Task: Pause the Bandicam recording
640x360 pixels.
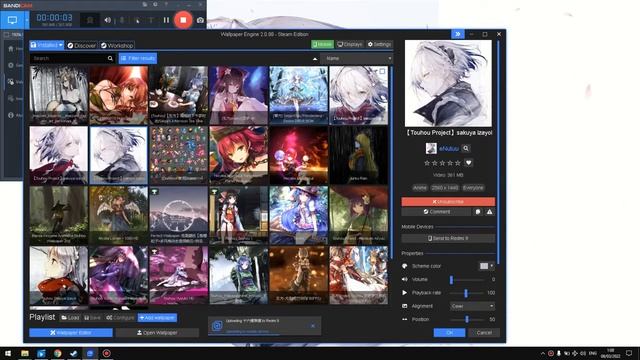Action: [x=166, y=20]
